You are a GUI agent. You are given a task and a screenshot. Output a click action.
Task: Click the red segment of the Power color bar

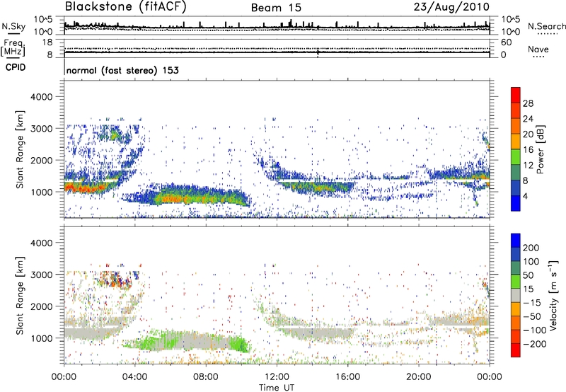coord(516,95)
